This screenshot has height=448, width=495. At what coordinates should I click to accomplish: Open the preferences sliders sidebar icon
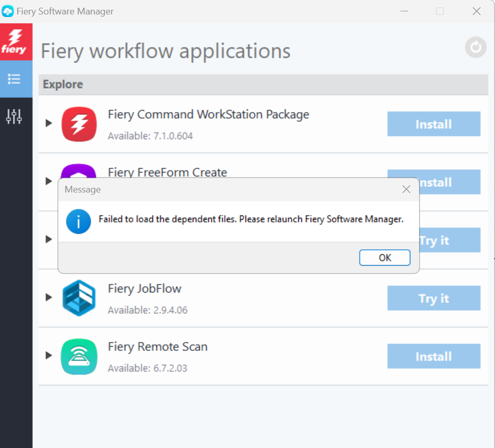pos(14,116)
